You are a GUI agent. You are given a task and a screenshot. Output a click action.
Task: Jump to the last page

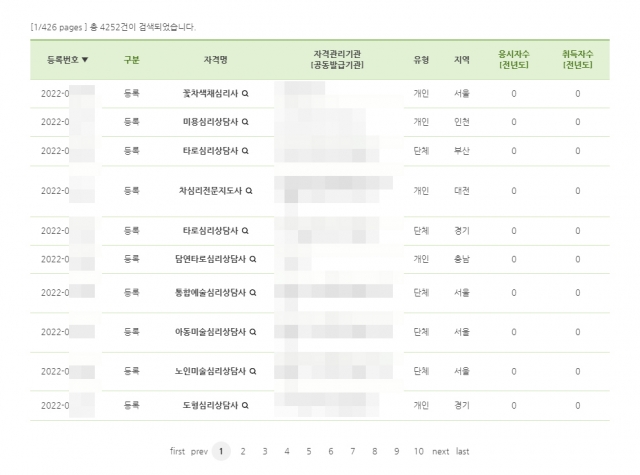tap(462, 451)
